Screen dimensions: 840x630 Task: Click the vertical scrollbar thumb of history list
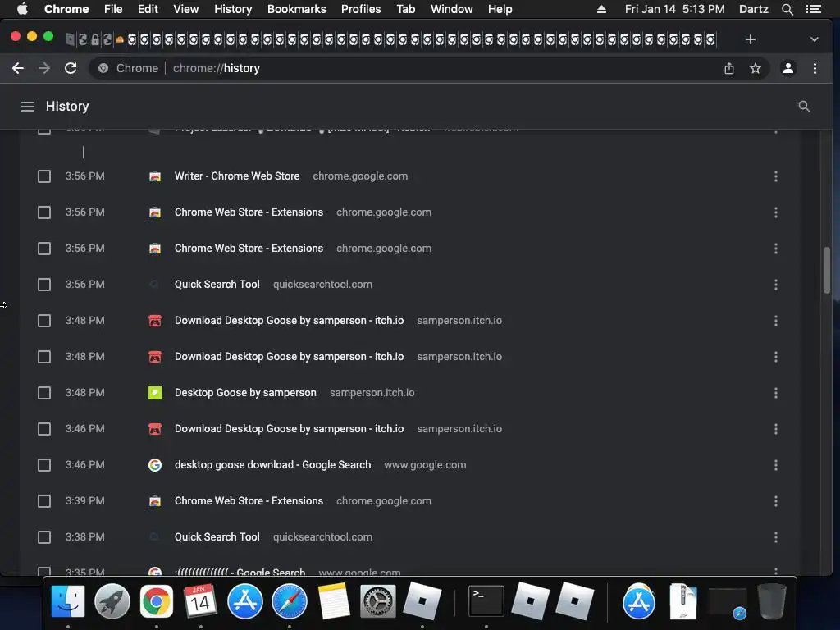[x=827, y=270]
